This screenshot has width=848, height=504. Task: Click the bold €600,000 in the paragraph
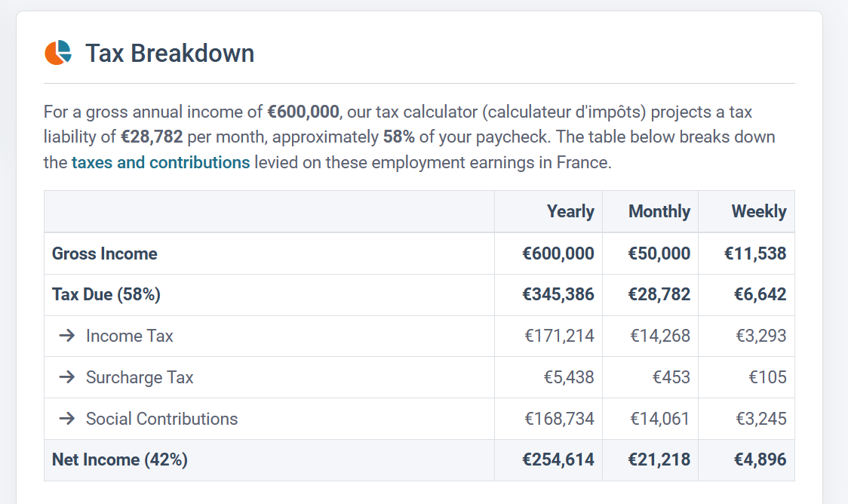click(x=303, y=112)
